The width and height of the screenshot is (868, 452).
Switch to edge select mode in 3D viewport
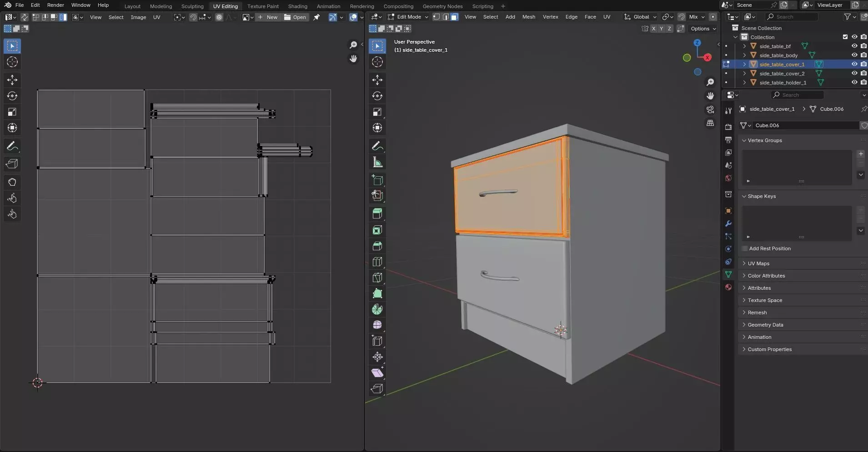(x=446, y=17)
